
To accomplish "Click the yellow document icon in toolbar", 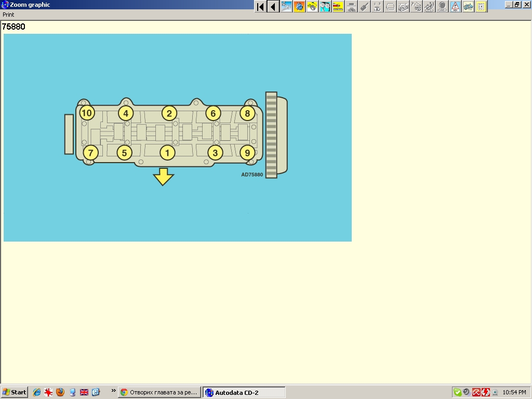I will coord(481,7).
